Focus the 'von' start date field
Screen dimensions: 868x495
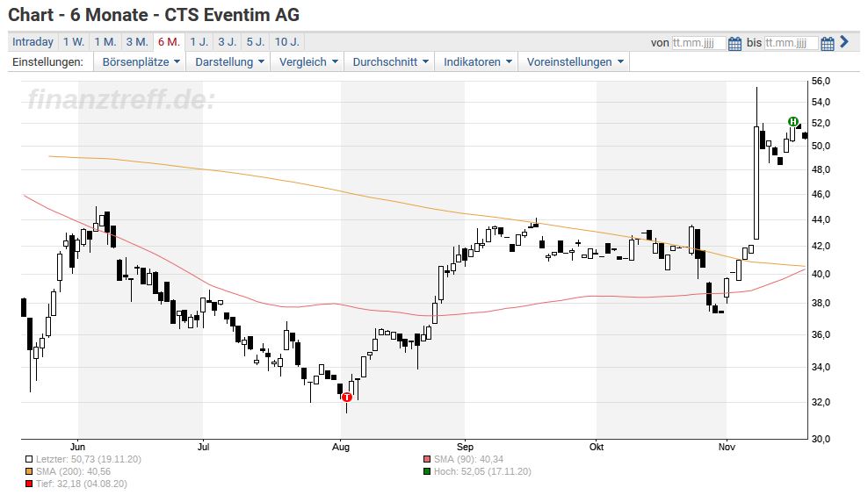pyautogui.click(x=698, y=43)
